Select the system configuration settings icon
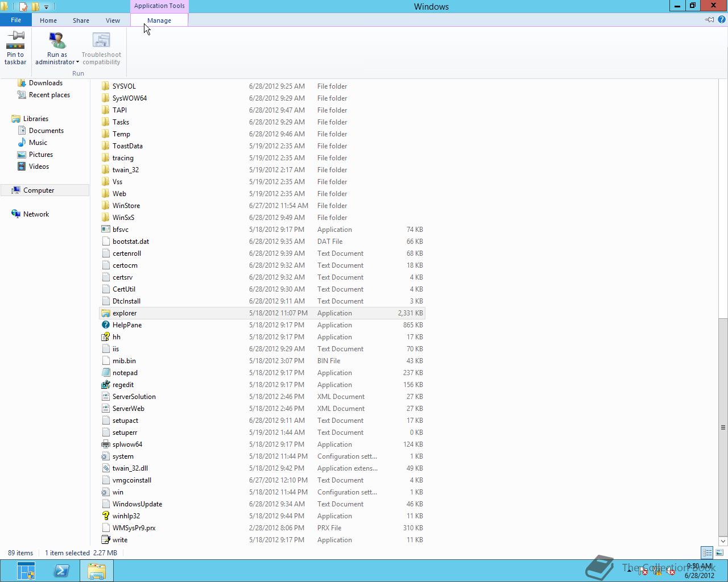The image size is (728, 582). (x=105, y=456)
